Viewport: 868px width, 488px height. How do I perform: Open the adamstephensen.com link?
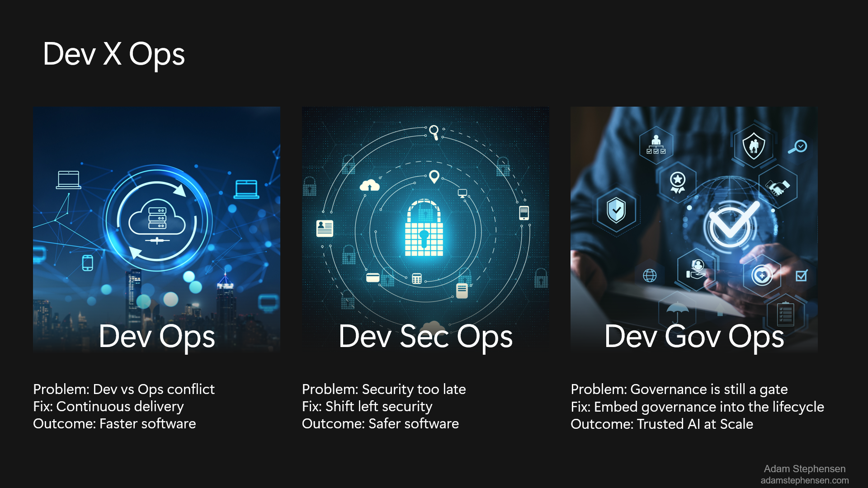[804, 480]
